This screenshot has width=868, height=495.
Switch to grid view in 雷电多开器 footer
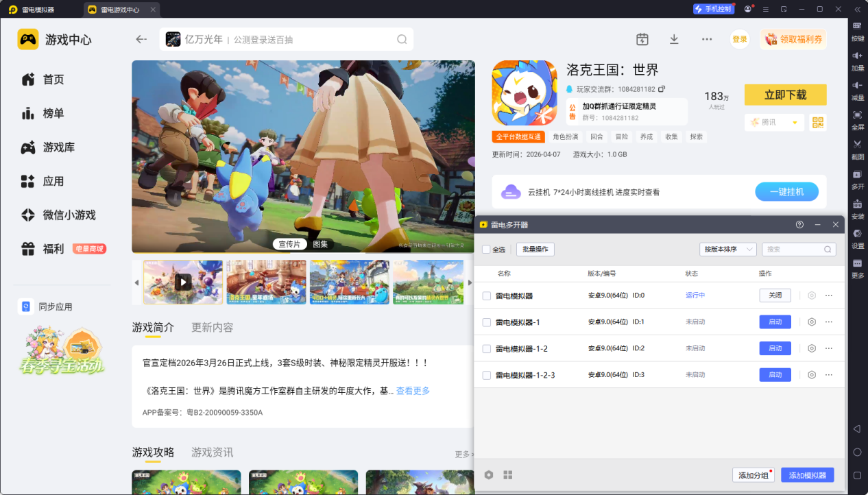coord(508,474)
